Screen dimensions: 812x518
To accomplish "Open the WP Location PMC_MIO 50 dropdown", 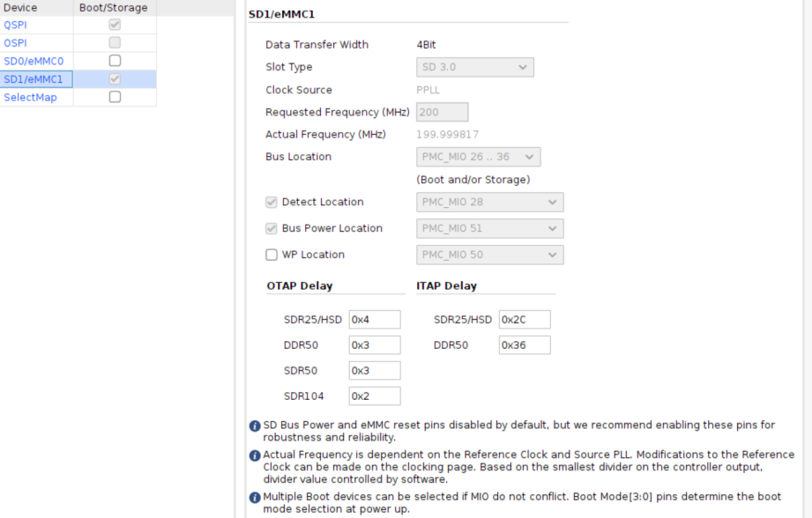I will point(490,255).
